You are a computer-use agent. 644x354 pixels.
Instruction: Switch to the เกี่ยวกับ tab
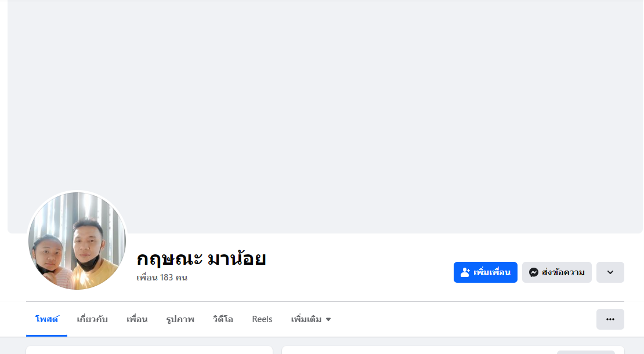[92, 319]
